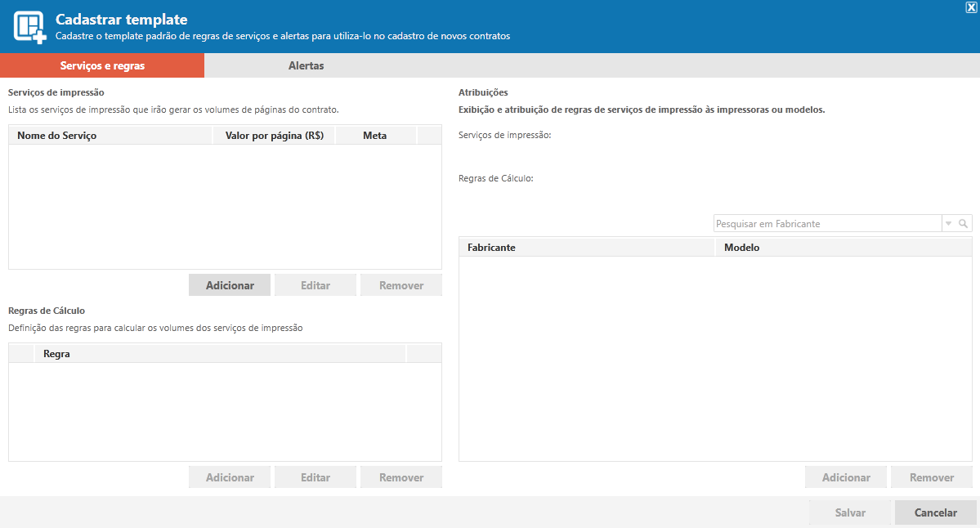The image size is (980, 528).
Task: Click Editar under the Regras de Cálculo table
Action: [x=315, y=477]
